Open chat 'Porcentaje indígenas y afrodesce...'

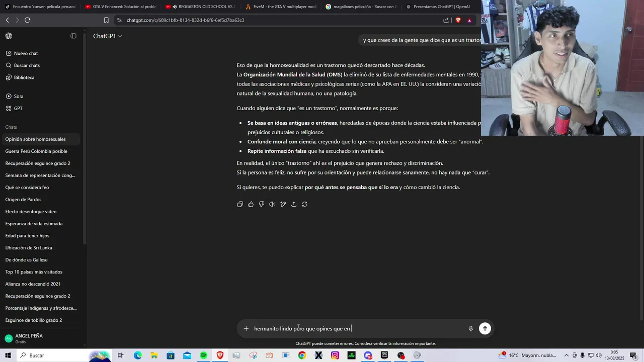pos(41,308)
